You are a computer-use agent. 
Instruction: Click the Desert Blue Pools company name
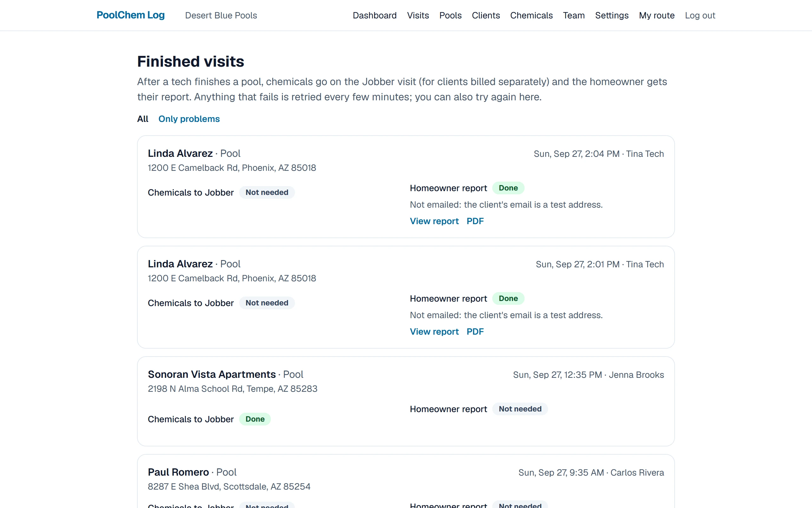coord(221,16)
